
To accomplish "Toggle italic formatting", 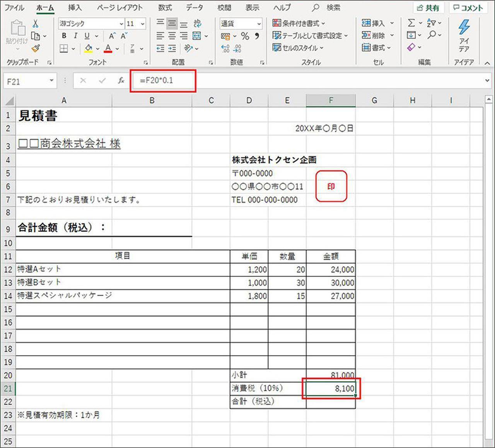I will [75, 36].
